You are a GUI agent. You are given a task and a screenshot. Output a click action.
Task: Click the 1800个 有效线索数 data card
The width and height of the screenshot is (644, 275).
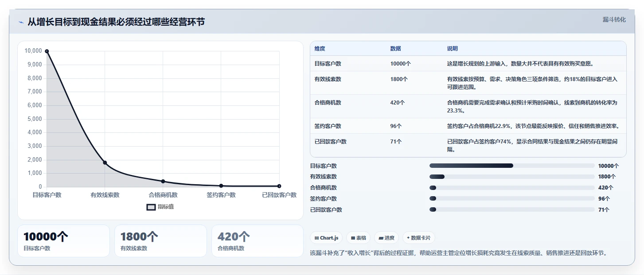point(160,241)
